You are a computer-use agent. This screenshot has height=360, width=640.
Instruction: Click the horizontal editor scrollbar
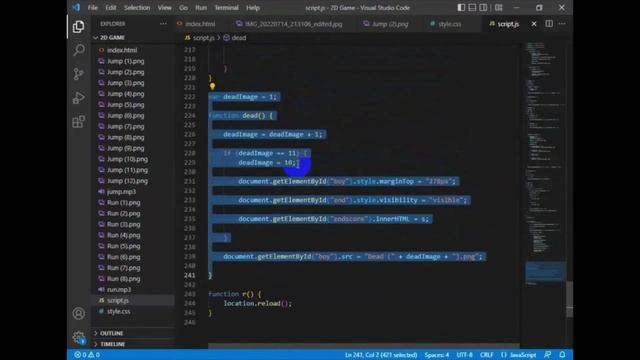tap(363, 346)
